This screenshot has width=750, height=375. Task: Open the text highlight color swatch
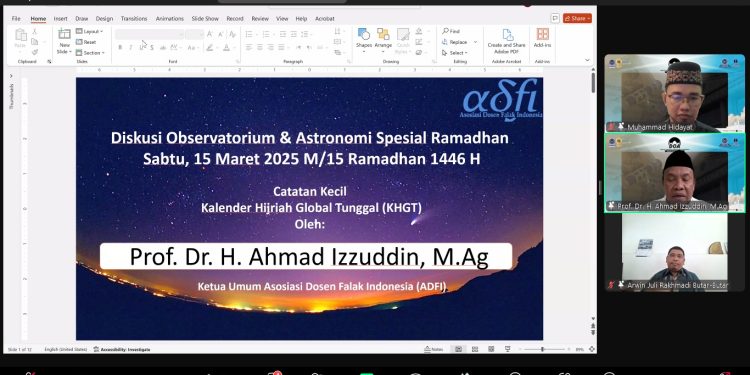[210, 47]
